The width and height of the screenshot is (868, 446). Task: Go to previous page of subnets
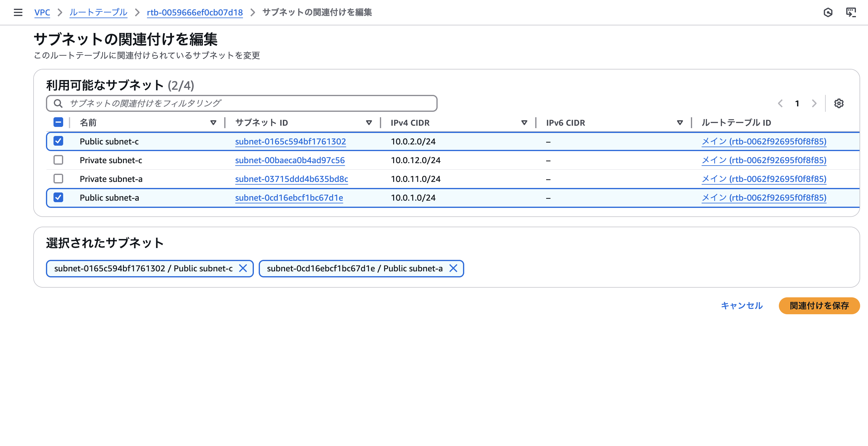tap(780, 103)
